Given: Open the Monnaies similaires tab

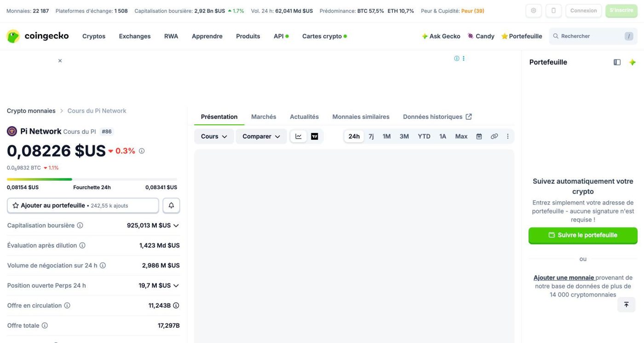Looking at the screenshot, I should pyautogui.click(x=361, y=117).
